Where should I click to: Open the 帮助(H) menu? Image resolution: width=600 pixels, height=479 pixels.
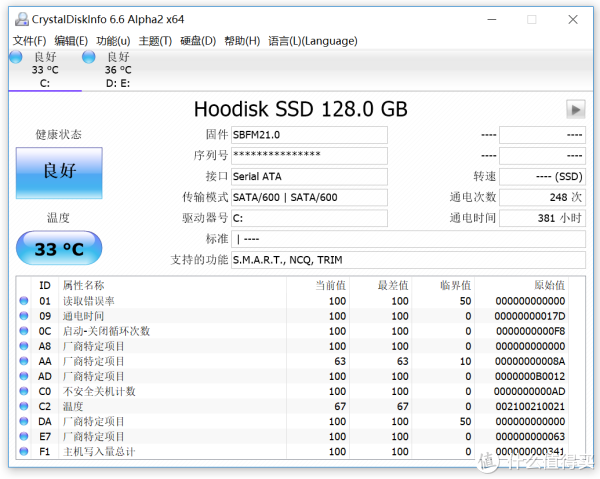coord(242,41)
